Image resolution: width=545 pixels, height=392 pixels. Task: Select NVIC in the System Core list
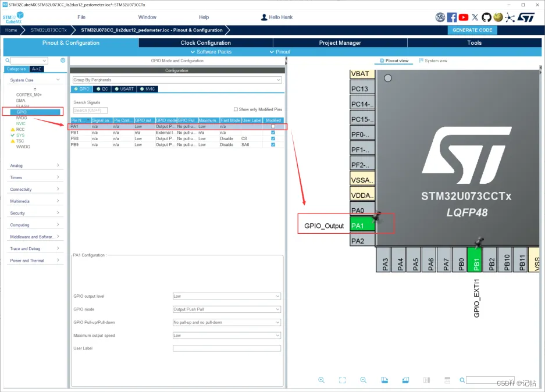pyautogui.click(x=20, y=123)
